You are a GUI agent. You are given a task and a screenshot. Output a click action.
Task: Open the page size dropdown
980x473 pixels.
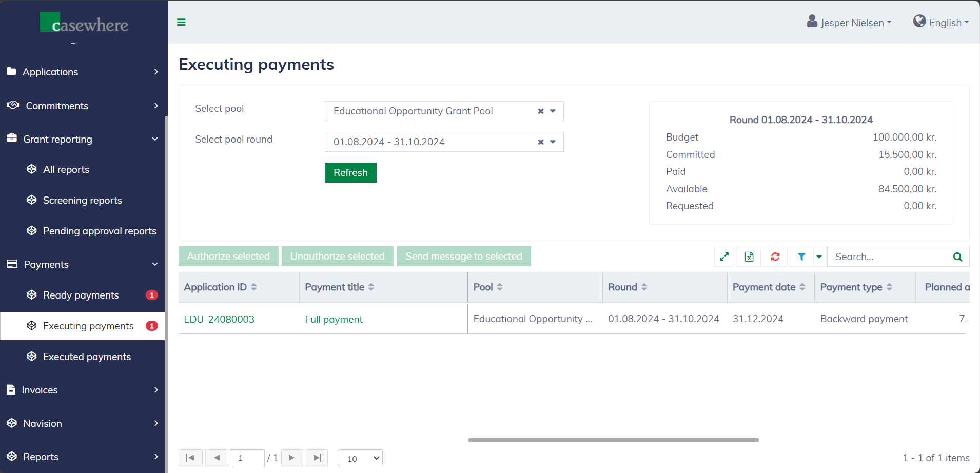coord(360,458)
